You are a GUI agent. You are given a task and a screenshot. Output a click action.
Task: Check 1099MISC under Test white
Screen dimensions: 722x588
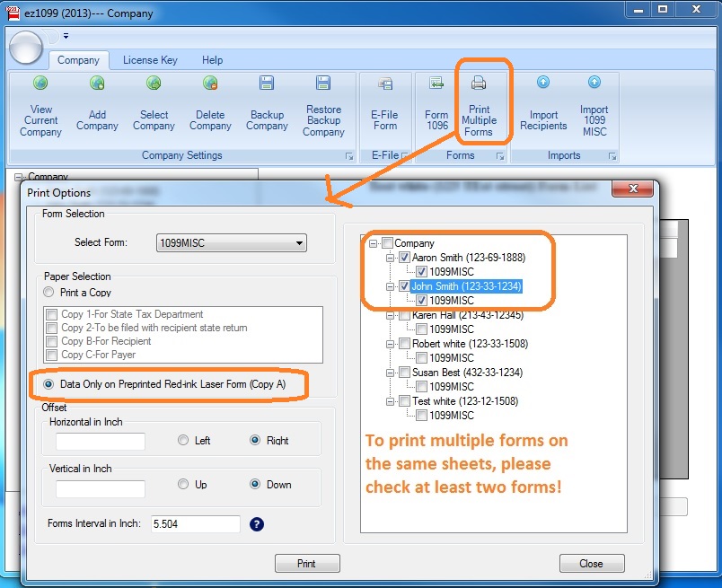421,416
